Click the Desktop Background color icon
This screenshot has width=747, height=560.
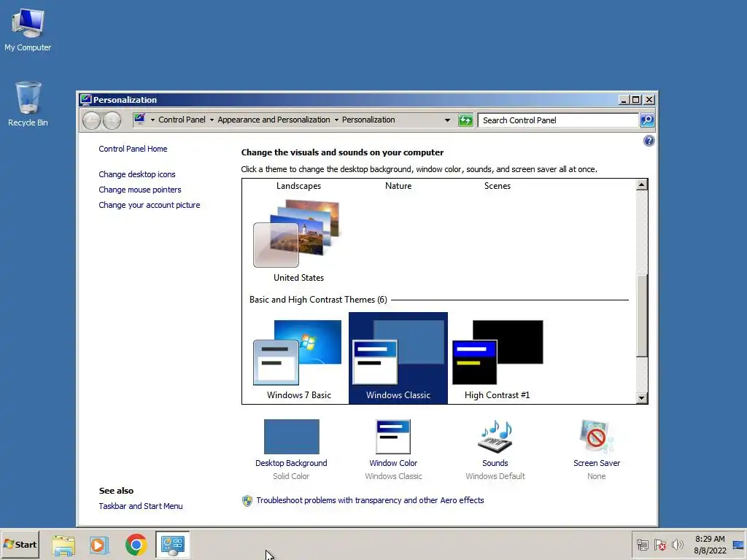pyautogui.click(x=292, y=437)
